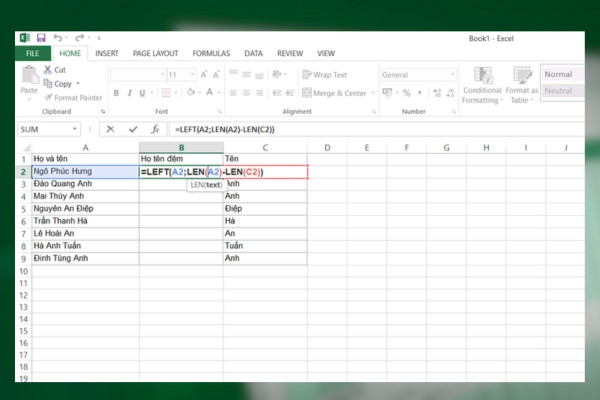Click Accounting Number Format icon
The image size is (600, 400).
[387, 93]
